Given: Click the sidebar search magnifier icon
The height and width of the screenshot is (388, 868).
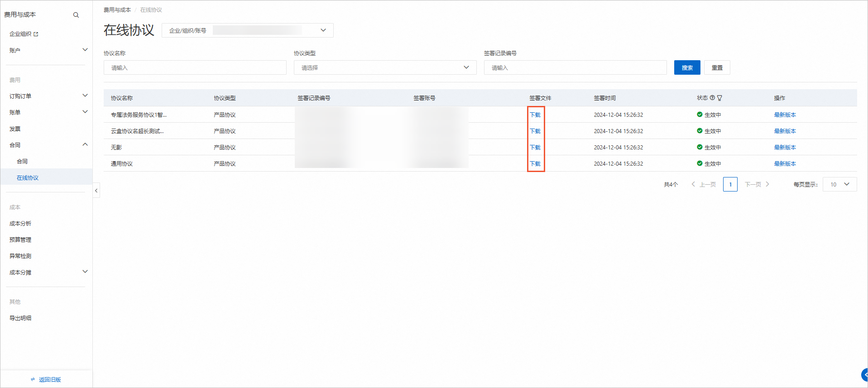Looking at the screenshot, I should point(76,15).
